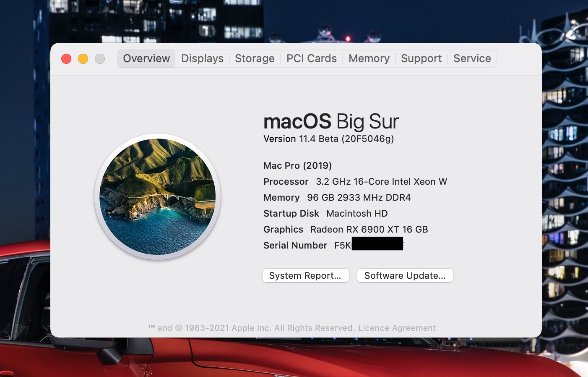Click the 'Radeon RX 6900 XT 16 GB' value
588x377 pixels.
(369, 229)
